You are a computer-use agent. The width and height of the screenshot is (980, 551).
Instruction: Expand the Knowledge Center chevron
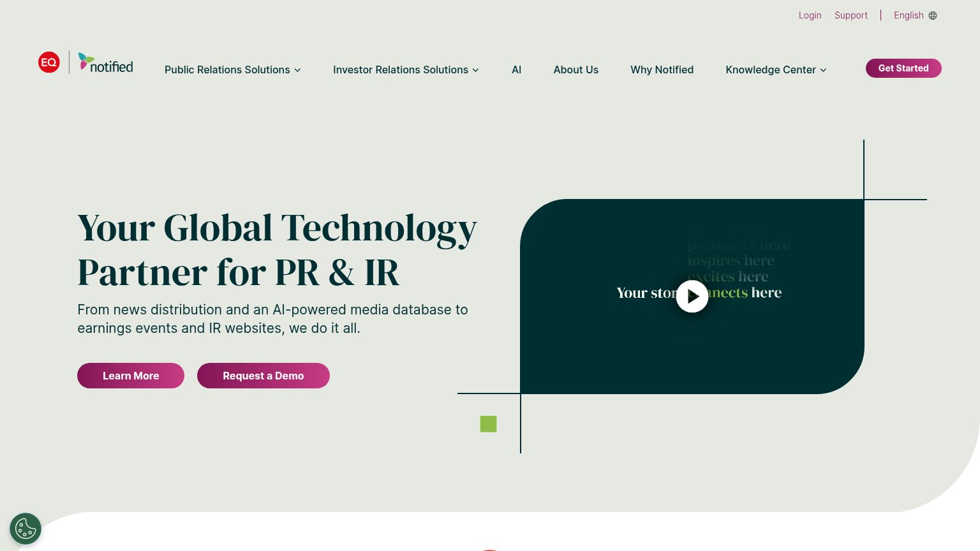(823, 70)
